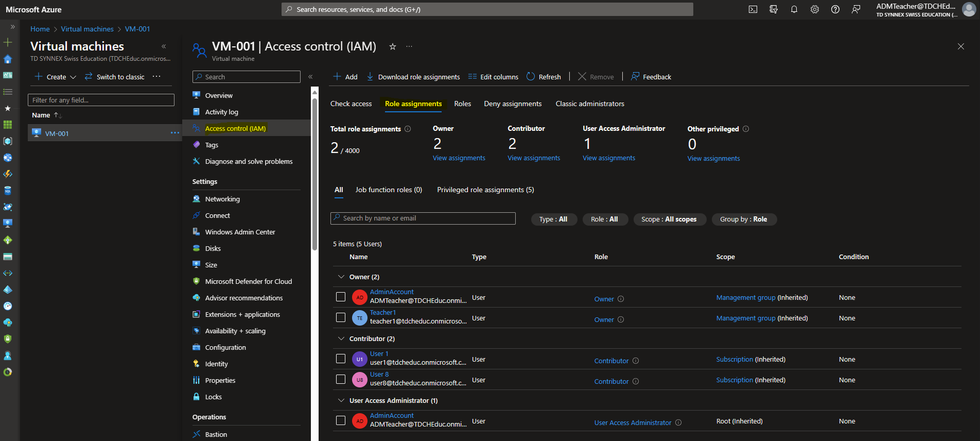Select the User 8 row checkbox
The height and width of the screenshot is (441, 980).
341,379
